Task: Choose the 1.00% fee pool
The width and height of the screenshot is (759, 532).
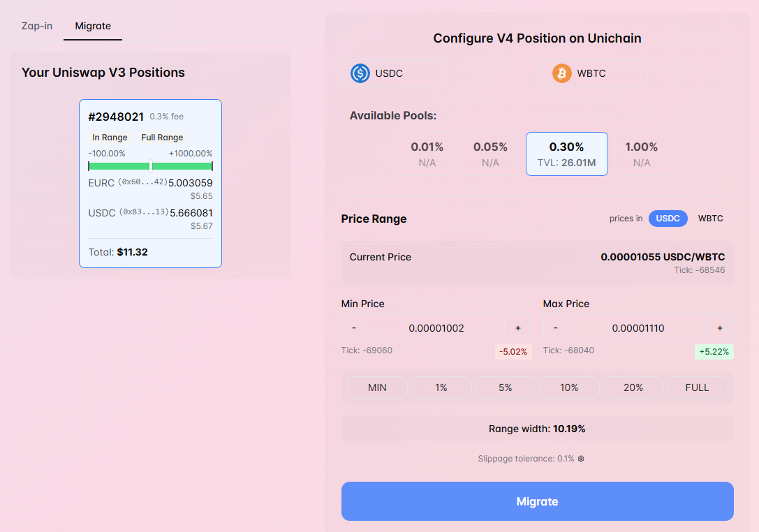Action: [642, 154]
